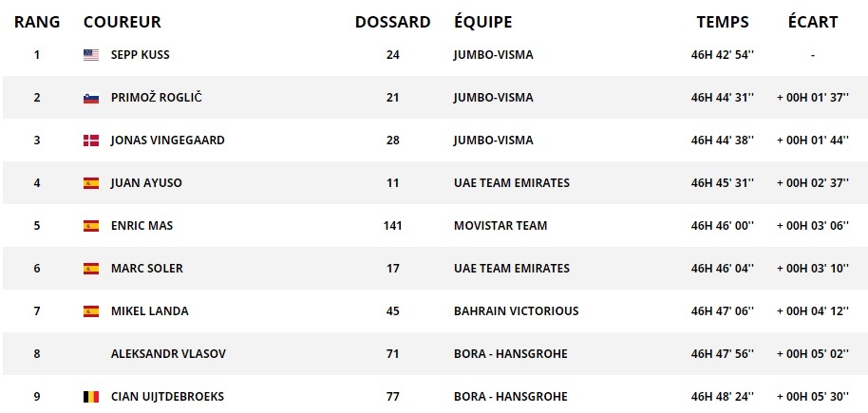Click the DOSSARD column header
This screenshot has height=413, width=868.
click(392, 22)
